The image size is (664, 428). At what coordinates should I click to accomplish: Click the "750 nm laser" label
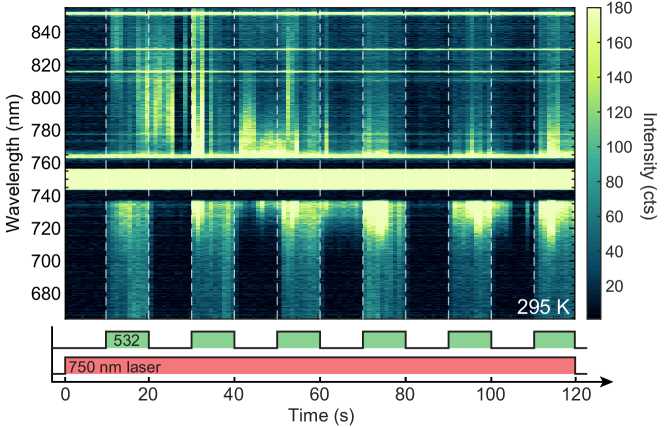tap(114, 367)
